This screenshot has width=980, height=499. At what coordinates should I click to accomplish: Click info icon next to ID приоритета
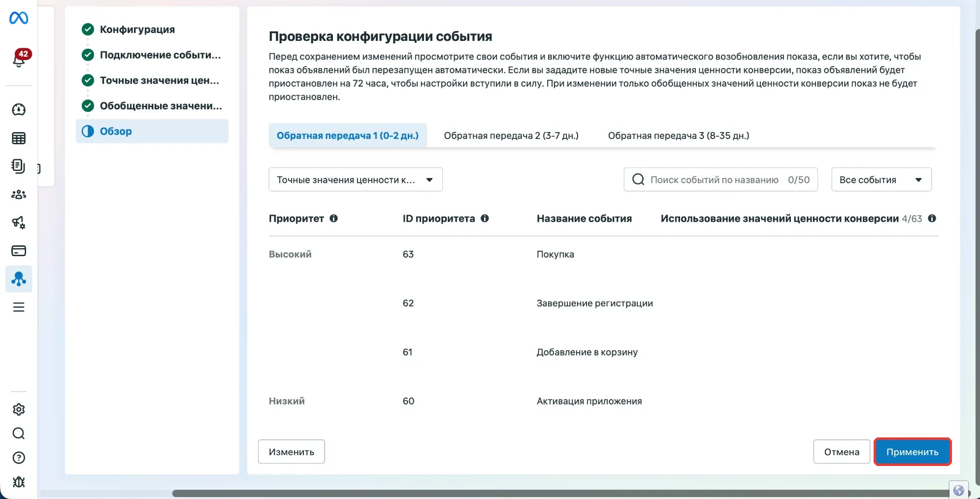click(x=485, y=218)
